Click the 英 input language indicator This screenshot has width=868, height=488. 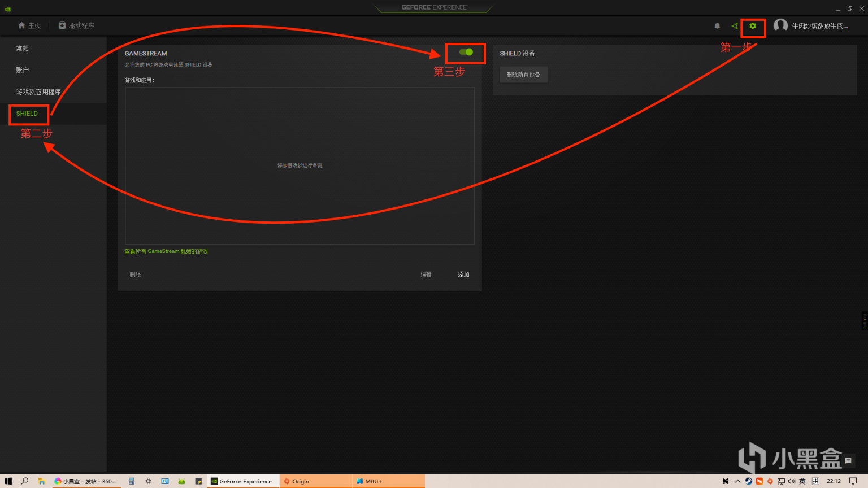pyautogui.click(x=802, y=481)
